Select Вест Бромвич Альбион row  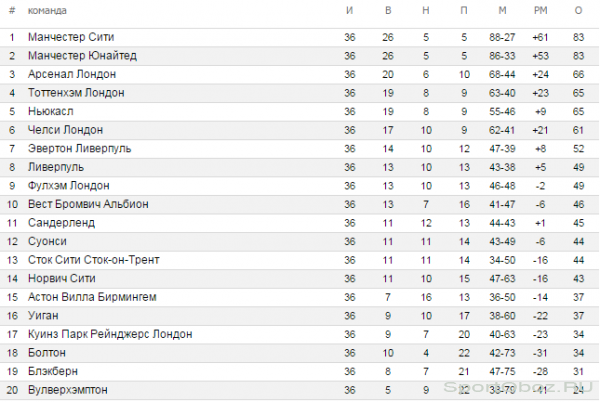click(x=300, y=204)
